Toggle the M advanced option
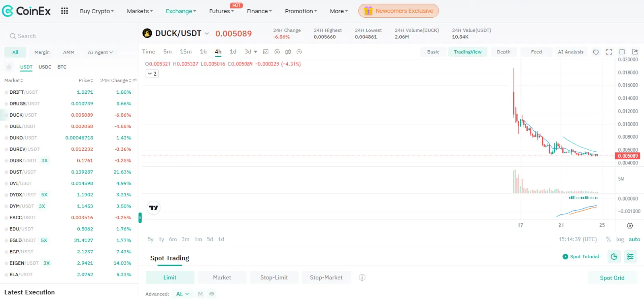This screenshot has width=644, height=300. pos(200,294)
